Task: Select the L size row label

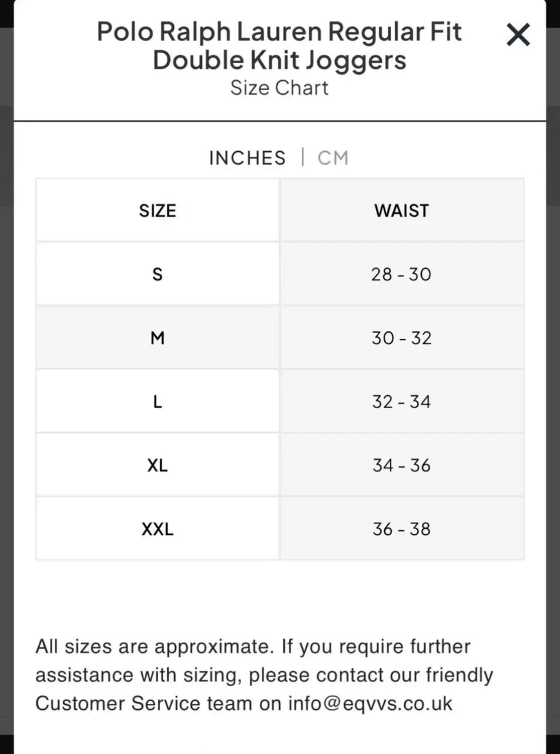Action: coord(157,402)
